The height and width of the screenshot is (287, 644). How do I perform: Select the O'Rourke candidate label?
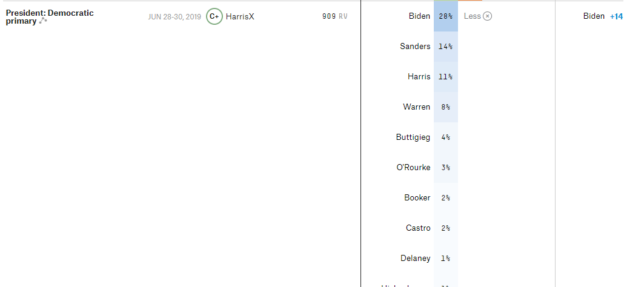(x=413, y=168)
